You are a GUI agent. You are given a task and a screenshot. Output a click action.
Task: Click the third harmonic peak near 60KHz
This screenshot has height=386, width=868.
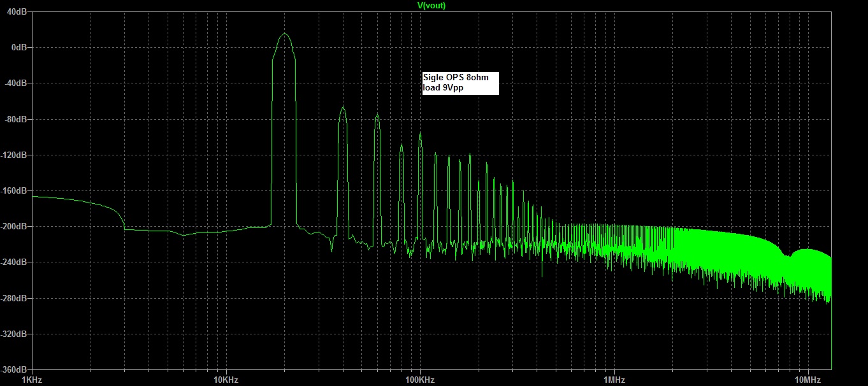(377, 115)
